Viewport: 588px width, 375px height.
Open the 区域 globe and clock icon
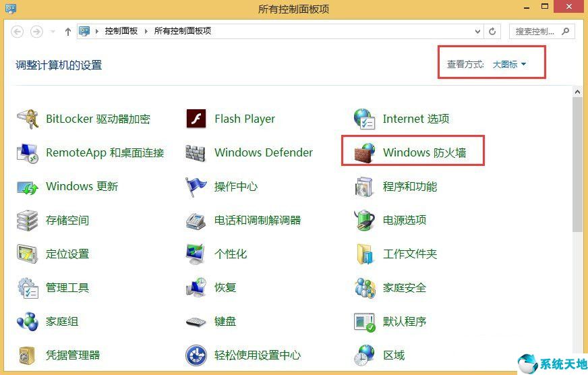pos(364,355)
